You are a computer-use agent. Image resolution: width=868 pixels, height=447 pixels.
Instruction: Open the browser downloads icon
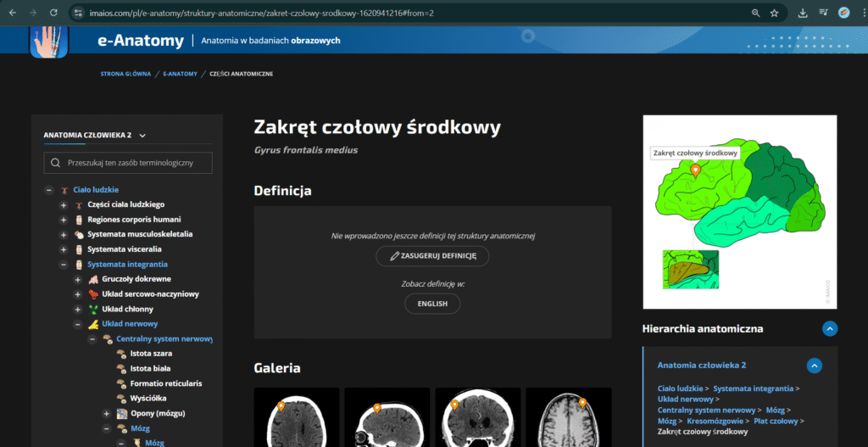pos(803,13)
